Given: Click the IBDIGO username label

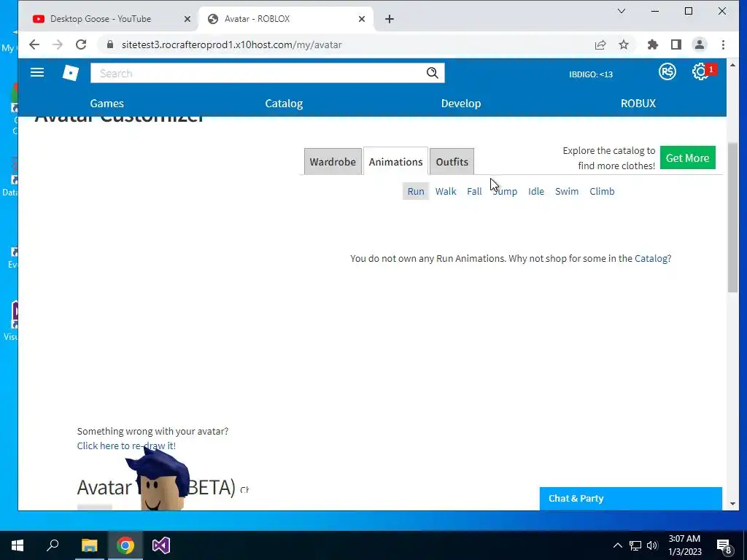Looking at the screenshot, I should tap(591, 74).
